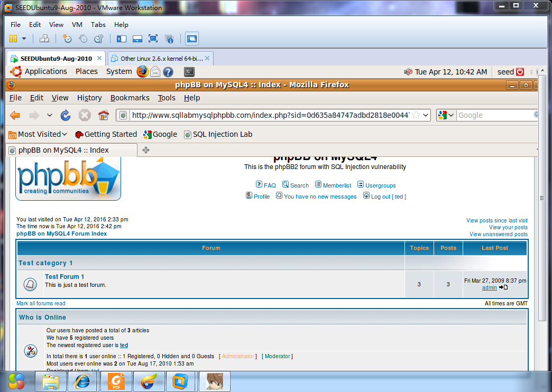Open the mail icon in Ubuntu panel
Screen dimensions: 552x392
[x=155, y=72]
